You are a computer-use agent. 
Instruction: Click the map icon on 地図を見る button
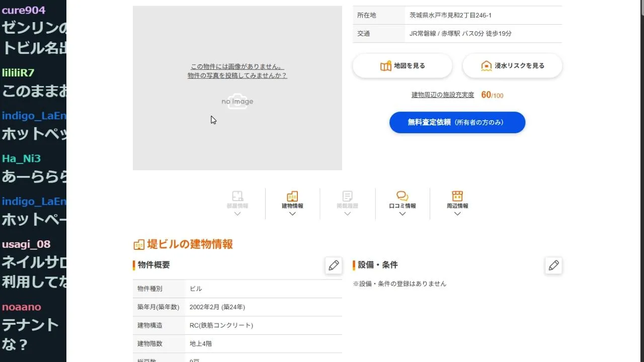click(x=386, y=66)
